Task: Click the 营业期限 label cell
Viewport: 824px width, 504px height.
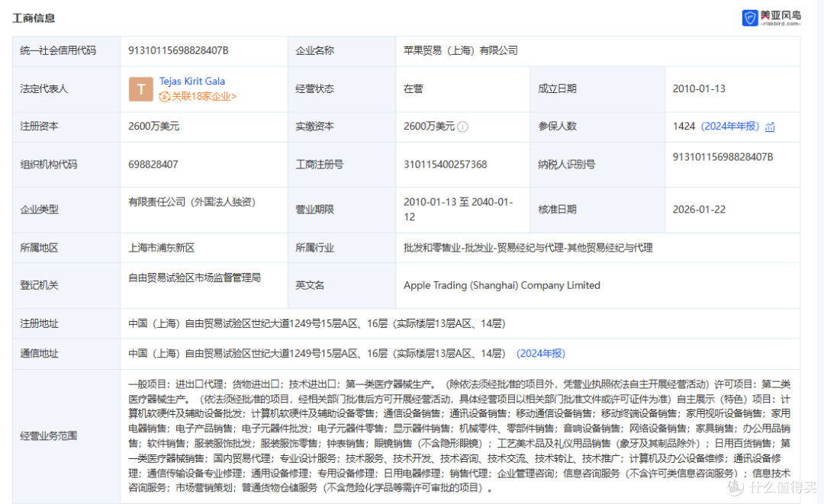Action: (342, 210)
